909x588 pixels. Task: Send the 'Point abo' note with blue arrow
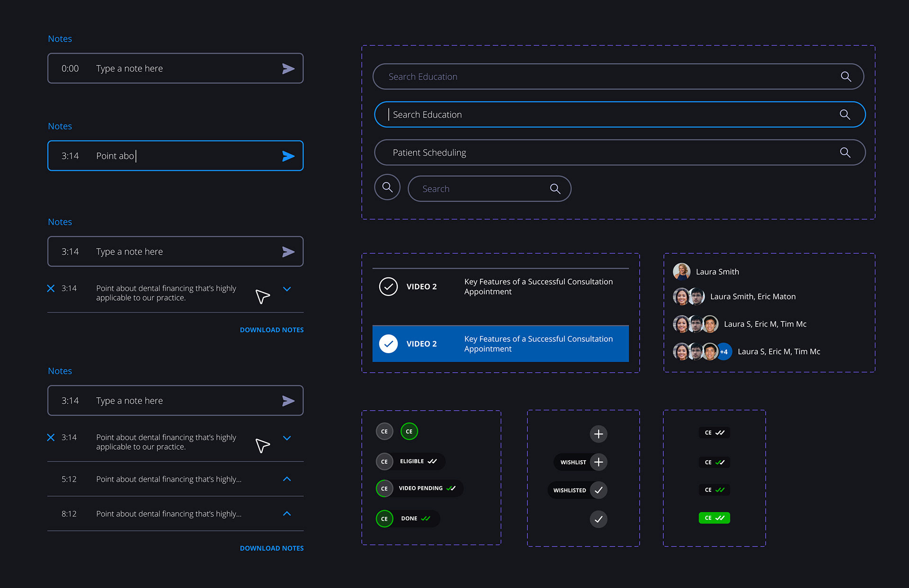pyautogui.click(x=288, y=156)
